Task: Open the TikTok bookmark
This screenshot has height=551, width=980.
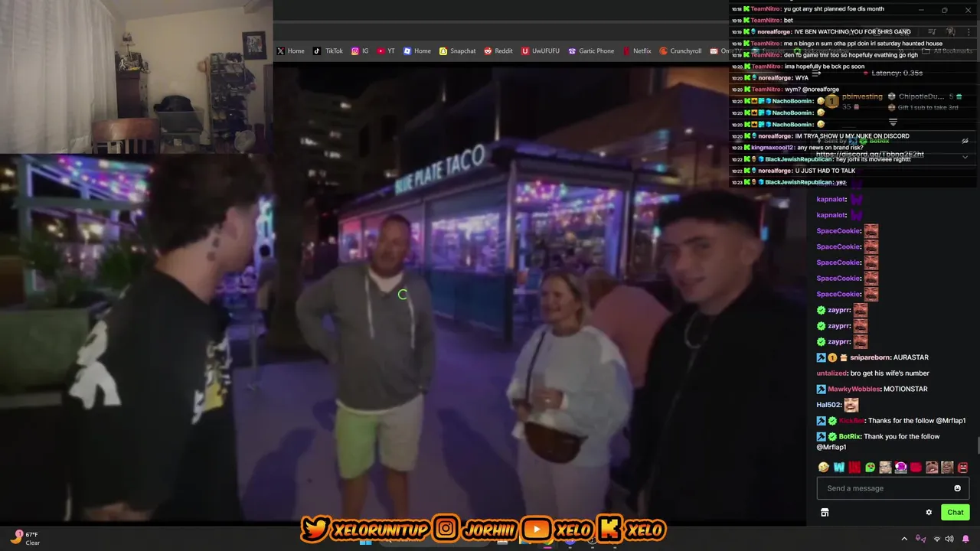Action: (x=328, y=51)
